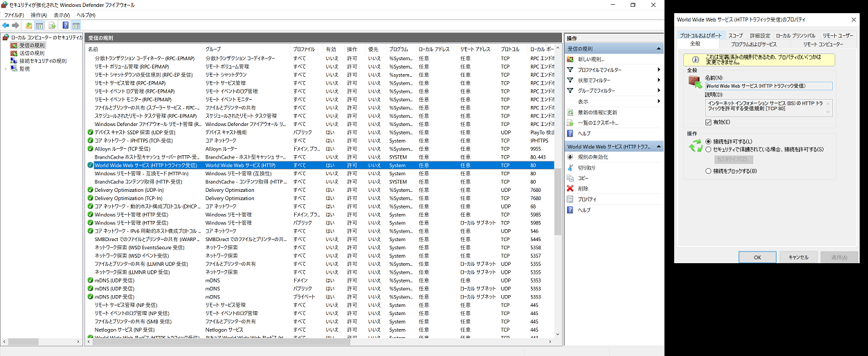Click 新しい規則 in the actions pane
The height and width of the screenshot is (356, 868).
[590, 60]
